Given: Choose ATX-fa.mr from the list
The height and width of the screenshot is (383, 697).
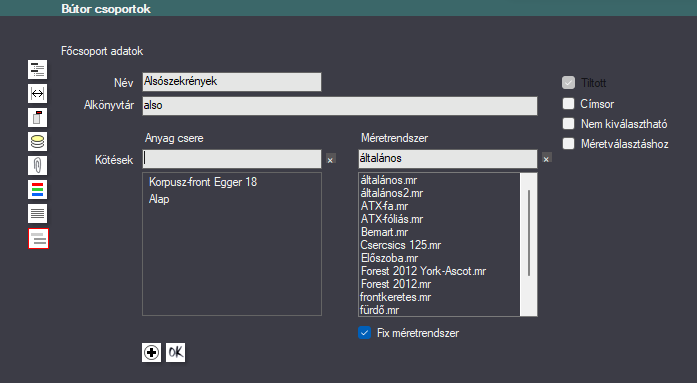Looking at the screenshot, I should [x=385, y=206].
